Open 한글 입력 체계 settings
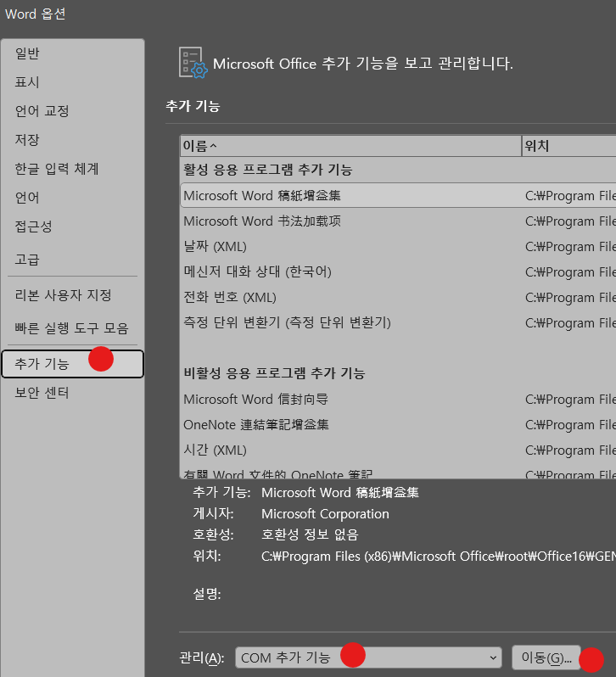The height and width of the screenshot is (677, 616). coord(72,169)
